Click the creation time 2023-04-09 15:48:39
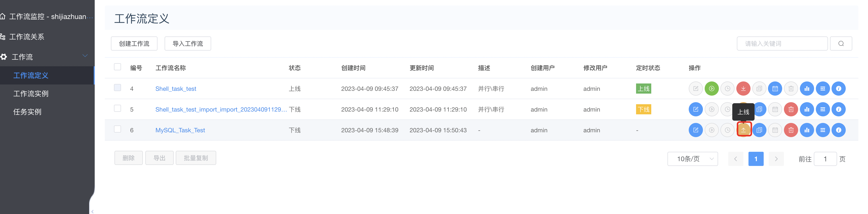This screenshot has width=868, height=214. [x=370, y=130]
